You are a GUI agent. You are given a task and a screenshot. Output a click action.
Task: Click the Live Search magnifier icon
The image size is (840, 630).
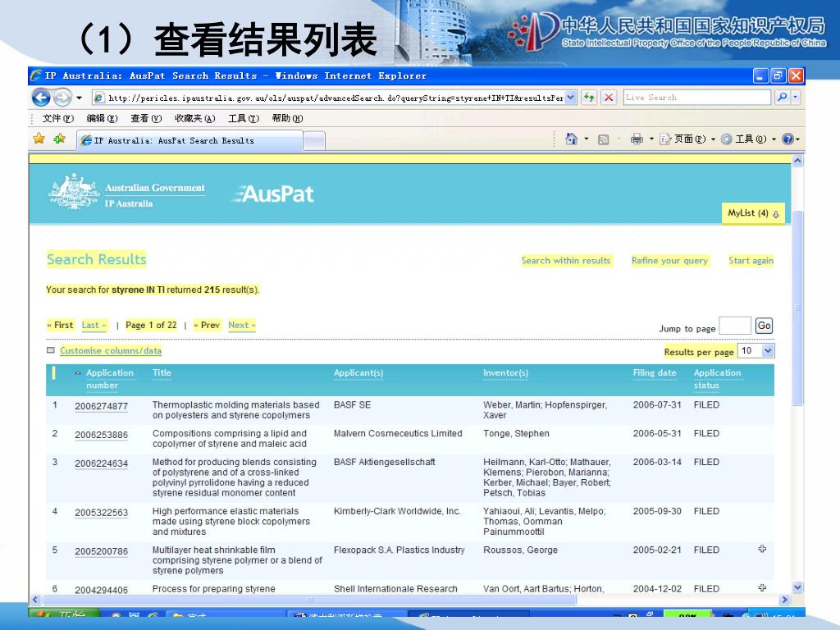[782, 98]
